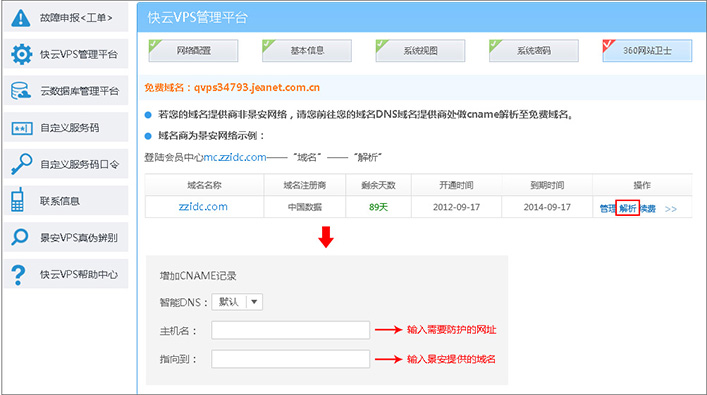Click the 主机名 input field
Image resolution: width=707 pixels, height=395 pixels.
coord(290,330)
